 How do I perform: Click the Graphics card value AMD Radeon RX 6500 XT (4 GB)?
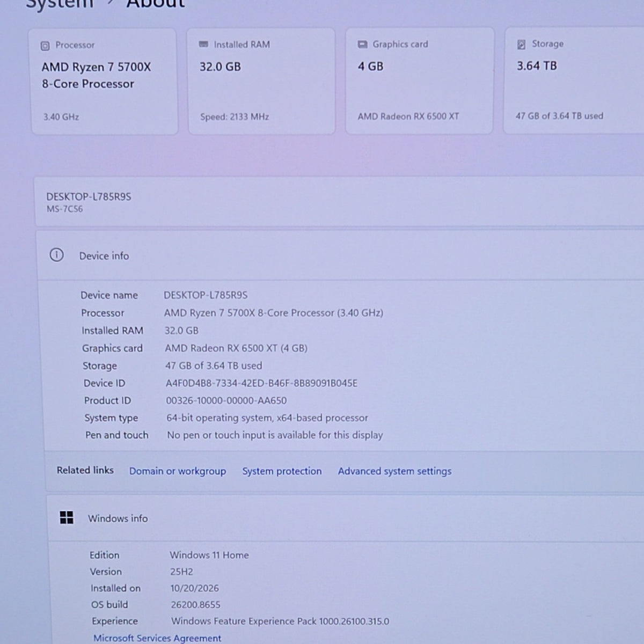coord(236,348)
